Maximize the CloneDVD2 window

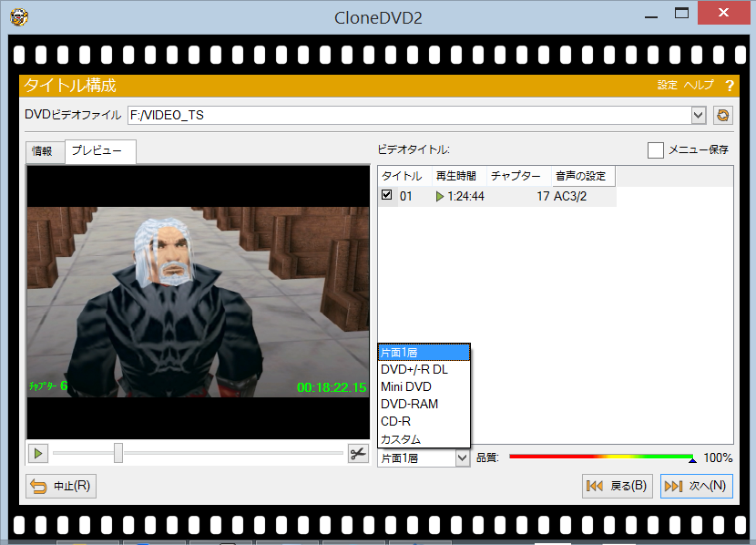click(x=681, y=14)
